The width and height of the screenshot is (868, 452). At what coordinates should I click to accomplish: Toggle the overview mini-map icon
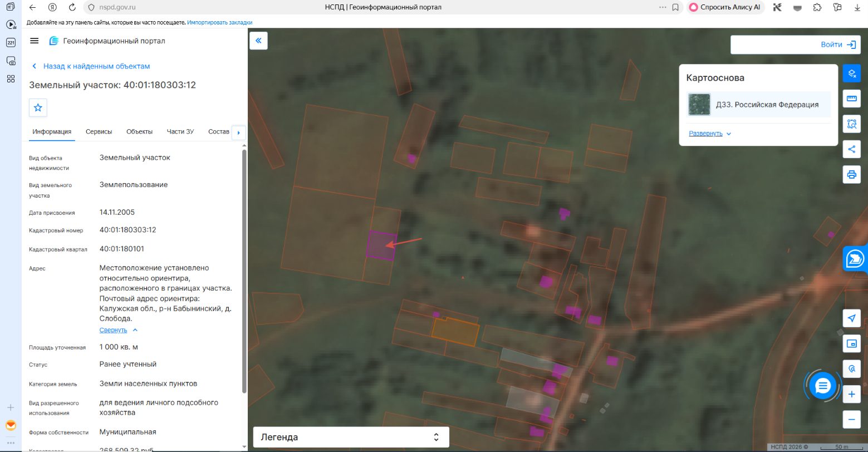tap(851, 343)
